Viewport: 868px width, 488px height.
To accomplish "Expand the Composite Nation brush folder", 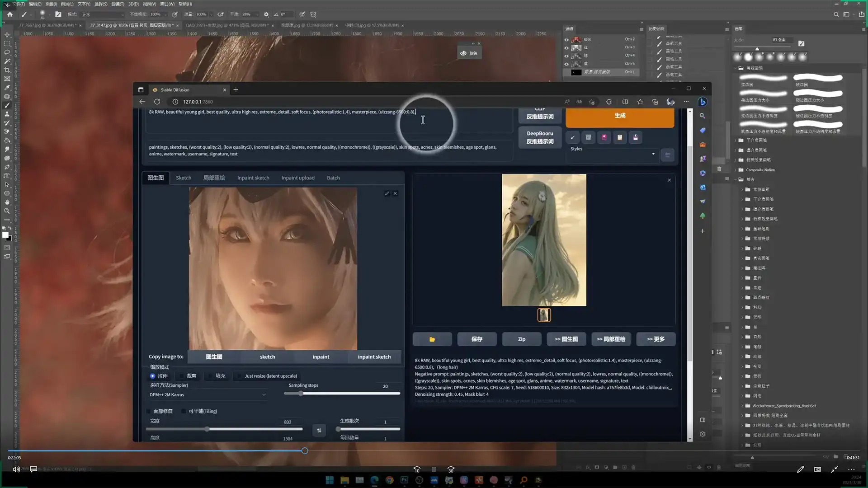I will coord(736,170).
